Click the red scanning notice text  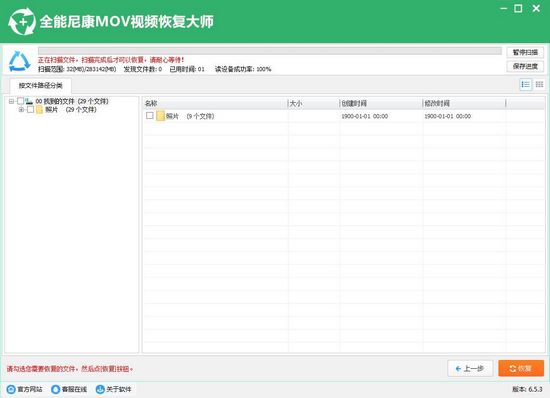111,60
